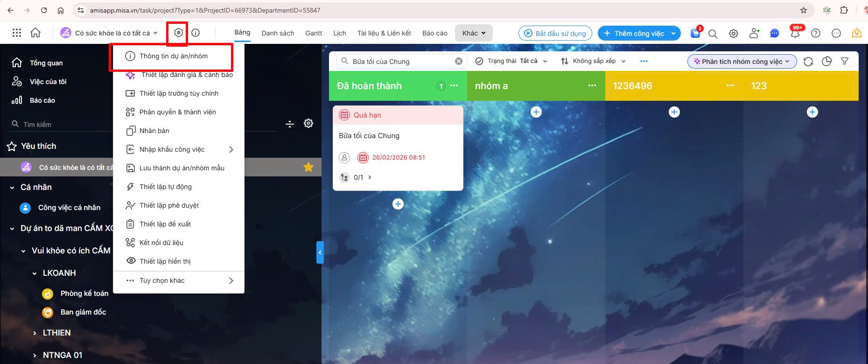
Task: Open the Bữa tối của Chung task card
Action: (398, 148)
